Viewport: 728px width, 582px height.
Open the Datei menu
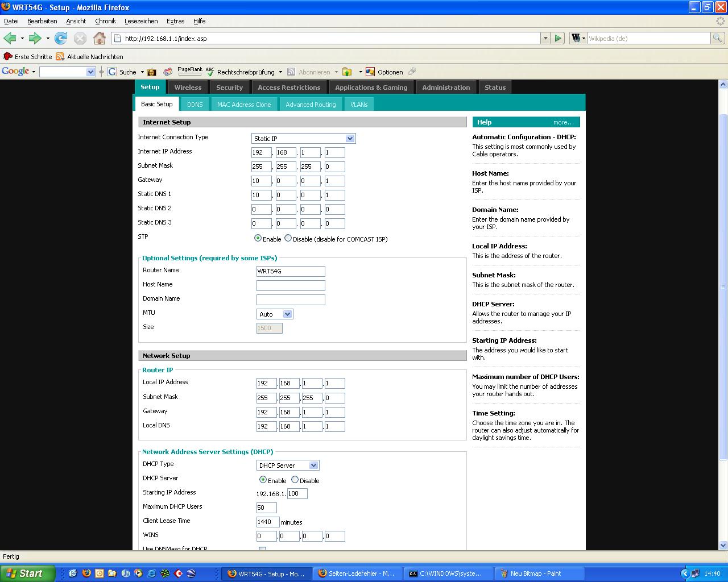[11, 21]
